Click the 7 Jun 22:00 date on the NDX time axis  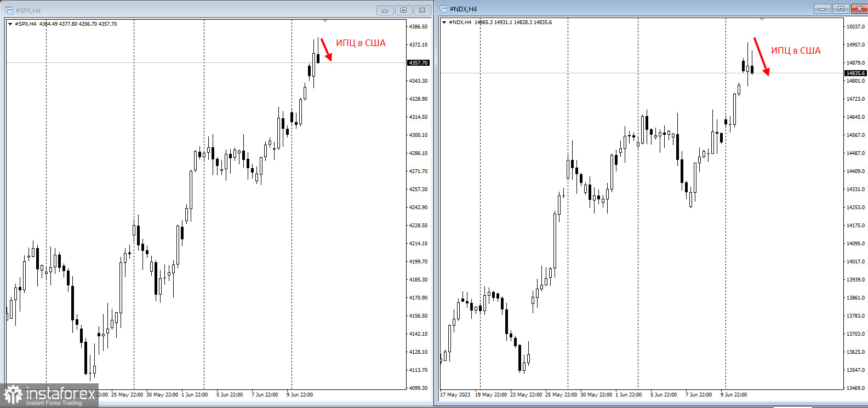[699, 395]
